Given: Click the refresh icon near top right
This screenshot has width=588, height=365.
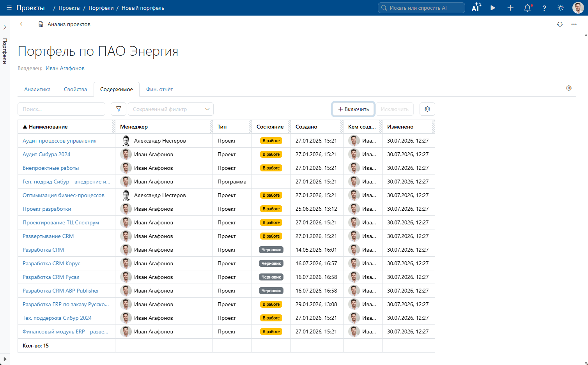Looking at the screenshot, I should (x=560, y=24).
